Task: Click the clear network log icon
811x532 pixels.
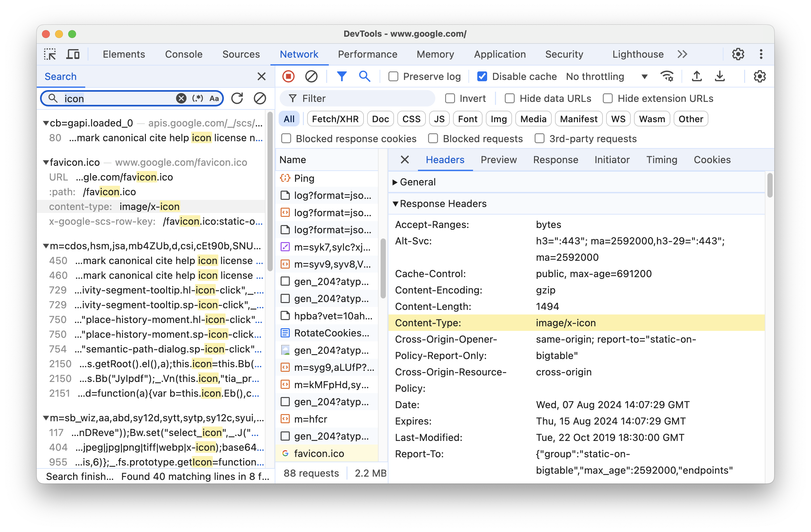Action: 311,76
